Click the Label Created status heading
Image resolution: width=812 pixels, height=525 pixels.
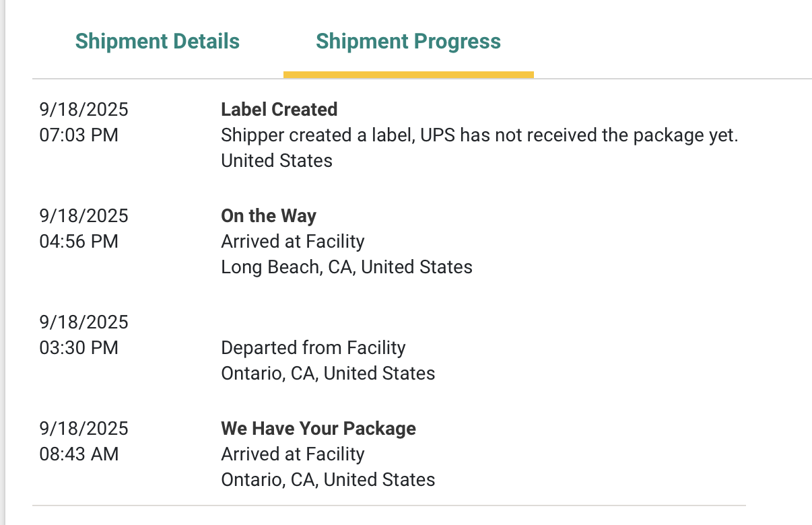point(279,110)
